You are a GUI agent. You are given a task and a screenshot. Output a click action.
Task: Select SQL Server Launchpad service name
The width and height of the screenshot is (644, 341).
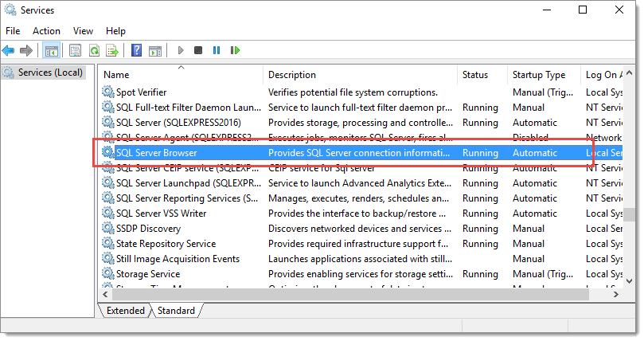click(189, 183)
